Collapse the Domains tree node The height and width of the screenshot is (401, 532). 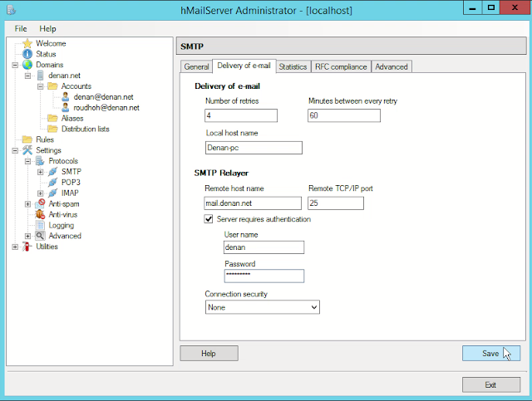[x=15, y=65]
